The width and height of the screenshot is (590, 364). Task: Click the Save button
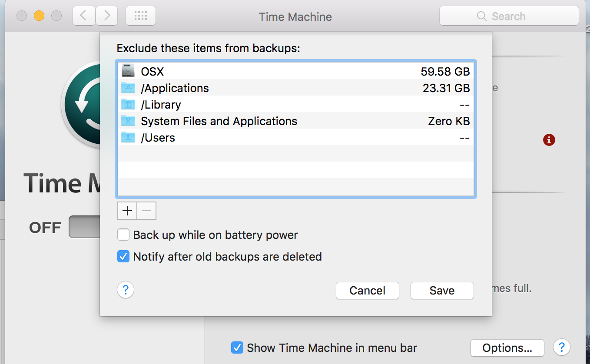442,291
